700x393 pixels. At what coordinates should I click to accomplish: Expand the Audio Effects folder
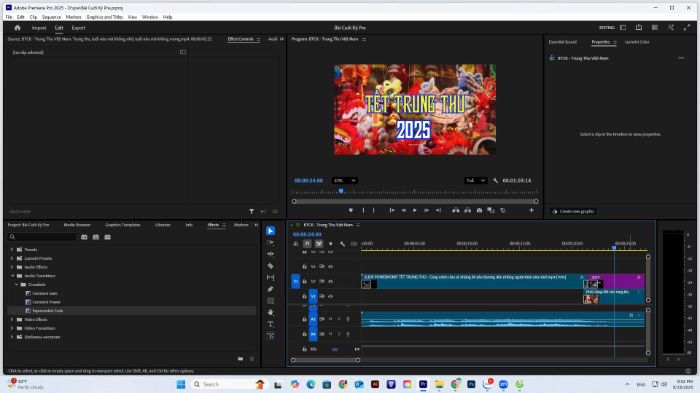tap(12, 267)
